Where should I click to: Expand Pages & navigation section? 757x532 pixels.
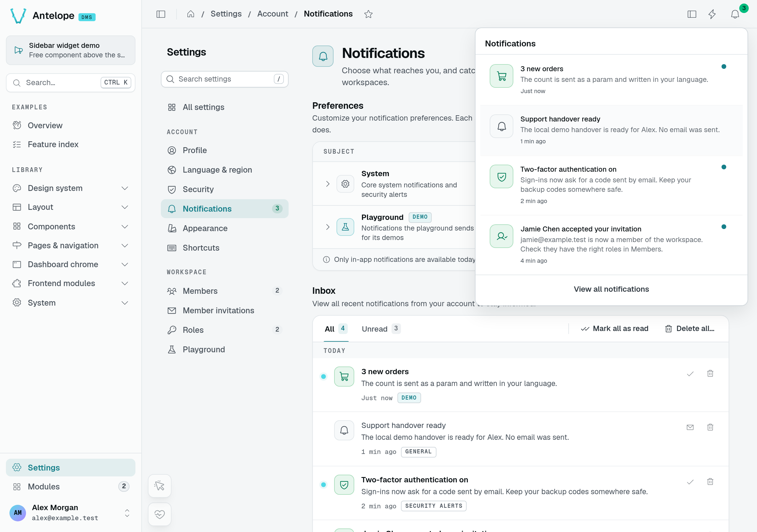pos(71,245)
